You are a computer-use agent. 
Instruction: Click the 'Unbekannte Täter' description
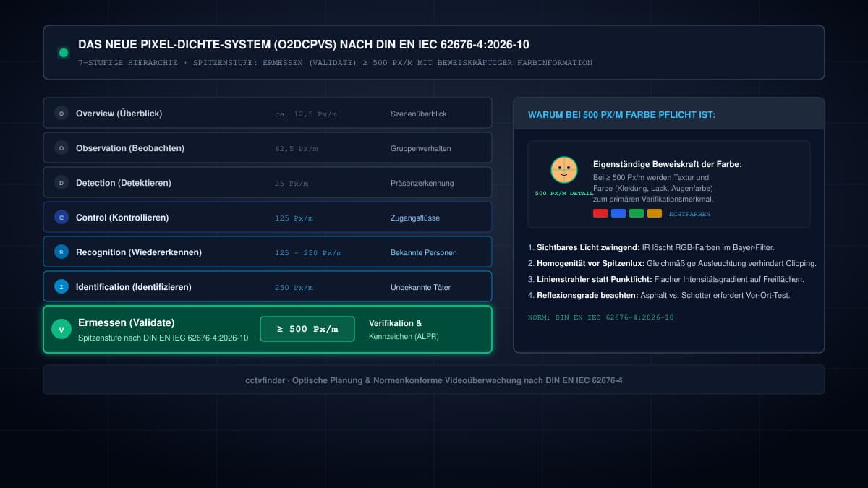pos(420,288)
